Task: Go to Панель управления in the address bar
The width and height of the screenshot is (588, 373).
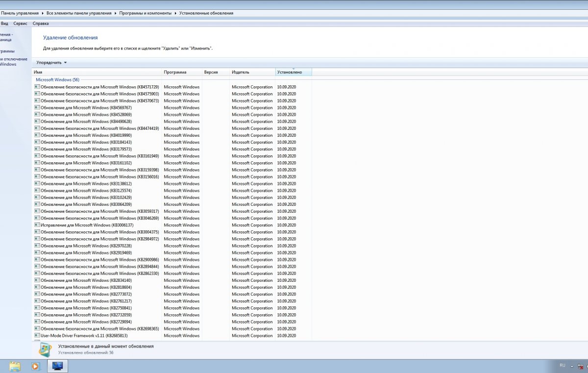Action: (x=20, y=13)
